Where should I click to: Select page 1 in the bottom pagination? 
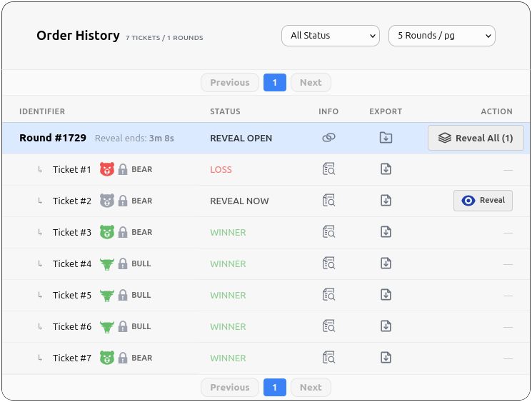(x=274, y=388)
